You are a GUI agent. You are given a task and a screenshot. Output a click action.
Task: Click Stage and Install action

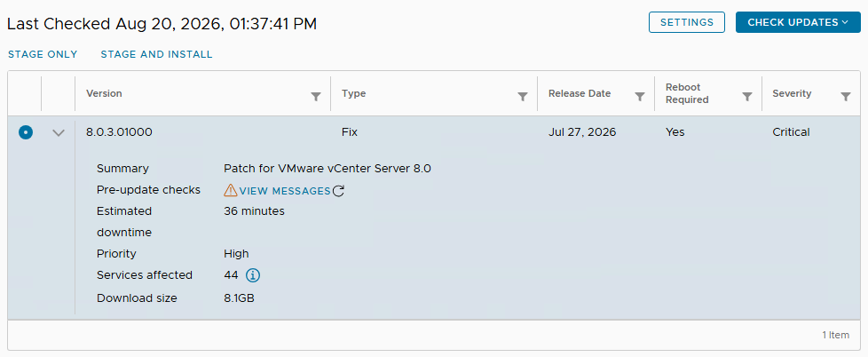coord(157,54)
